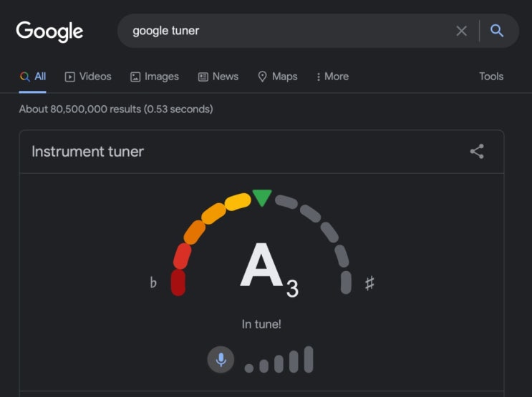Screen dimensions: 532x397
Task: Go to the News tab
Action: pos(218,77)
